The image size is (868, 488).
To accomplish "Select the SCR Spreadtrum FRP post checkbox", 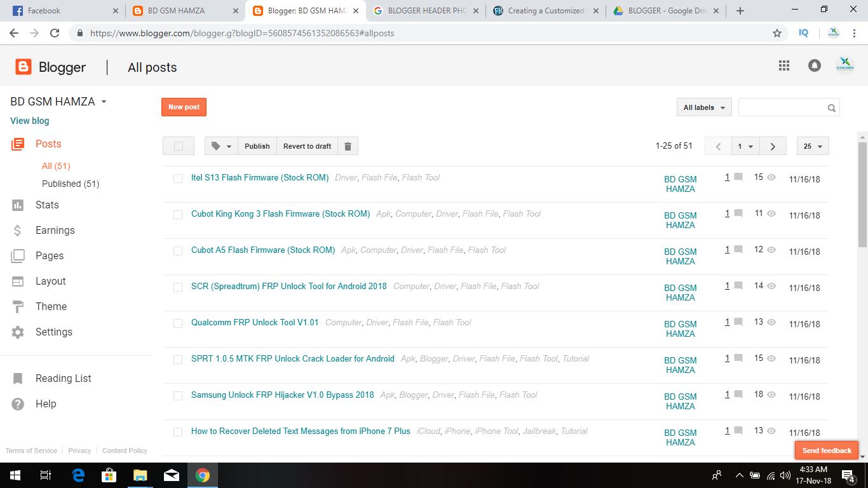I will coord(178,287).
